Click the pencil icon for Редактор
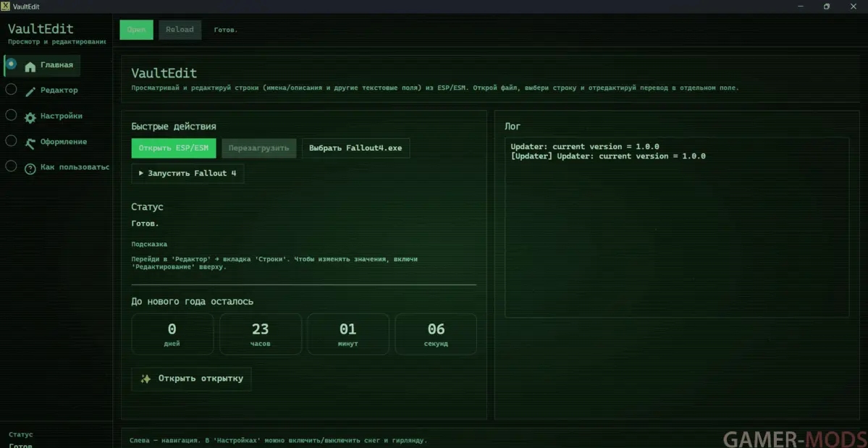Viewport: 868px width, 448px height. pos(30,92)
